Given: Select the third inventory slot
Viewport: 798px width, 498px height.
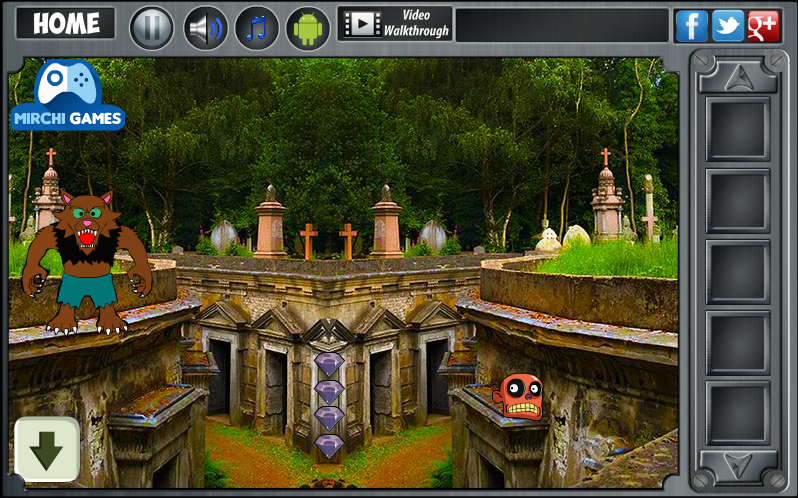Looking at the screenshot, I should [x=738, y=272].
